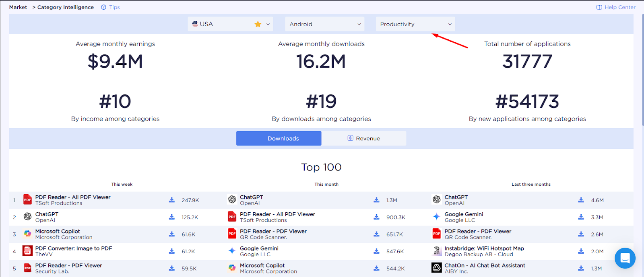Click Security Lab. PDF Reader icon
Image resolution: width=644 pixels, height=277 pixels.
coord(27,268)
